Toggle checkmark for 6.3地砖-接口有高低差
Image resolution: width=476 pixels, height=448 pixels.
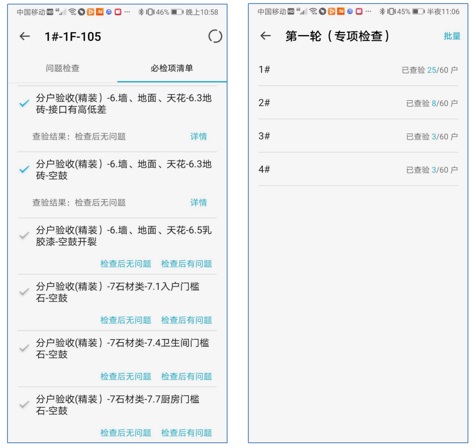point(24,103)
